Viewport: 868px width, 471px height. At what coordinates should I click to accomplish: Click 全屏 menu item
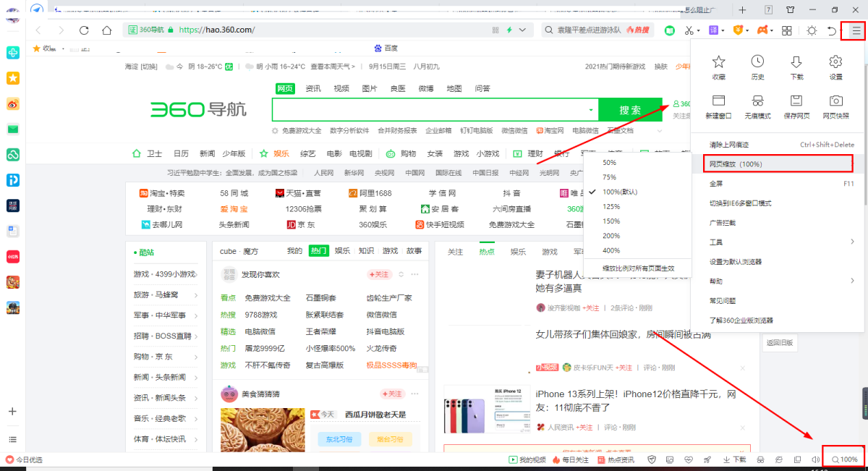coord(778,184)
